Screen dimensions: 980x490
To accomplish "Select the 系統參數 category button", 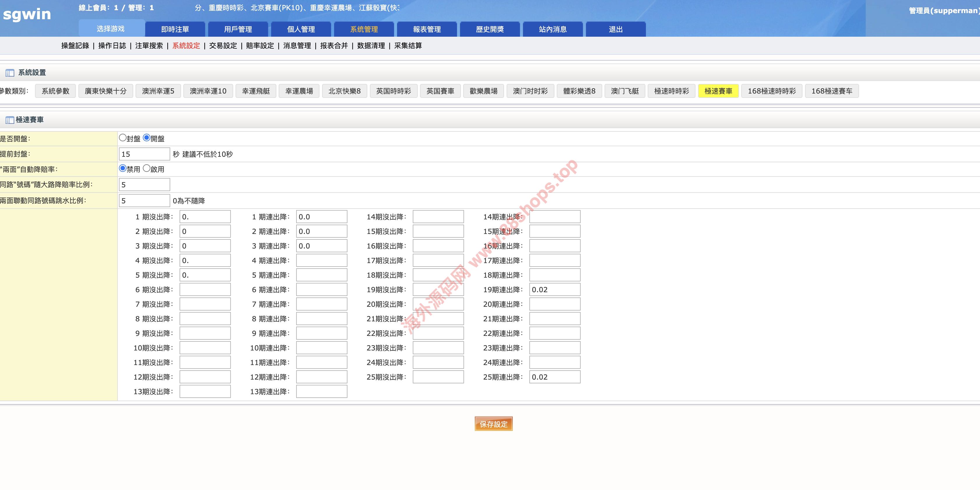I will (56, 91).
